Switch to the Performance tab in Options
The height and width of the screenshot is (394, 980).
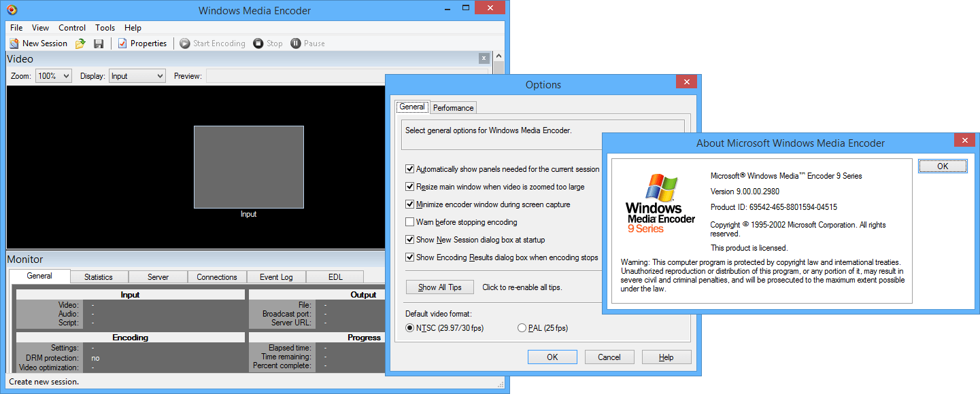[x=452, y=107]
